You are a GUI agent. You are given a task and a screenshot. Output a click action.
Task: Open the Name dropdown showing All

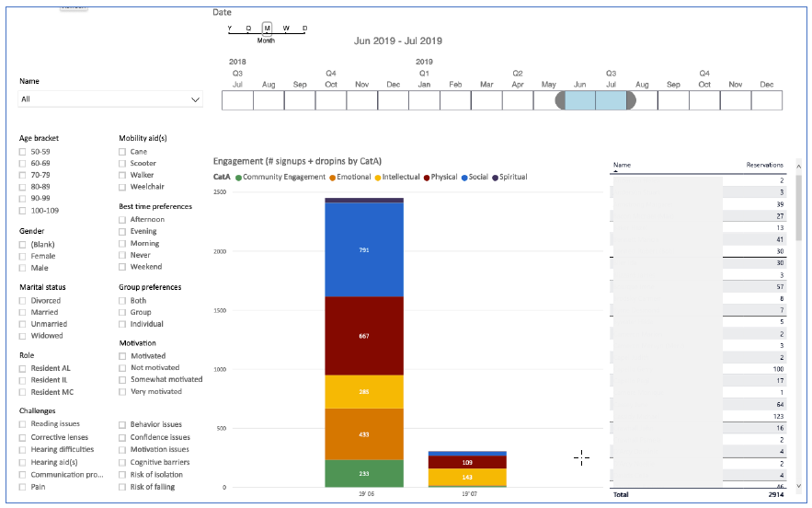pos(110,99)
